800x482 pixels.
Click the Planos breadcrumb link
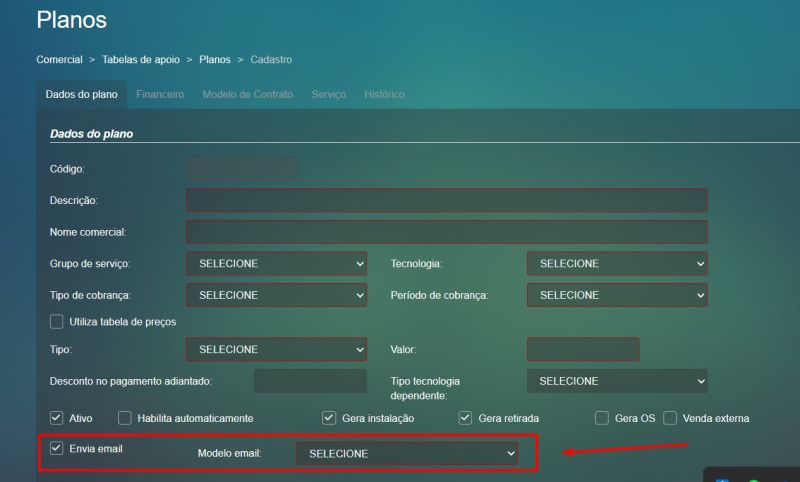(x=215, y=60)
